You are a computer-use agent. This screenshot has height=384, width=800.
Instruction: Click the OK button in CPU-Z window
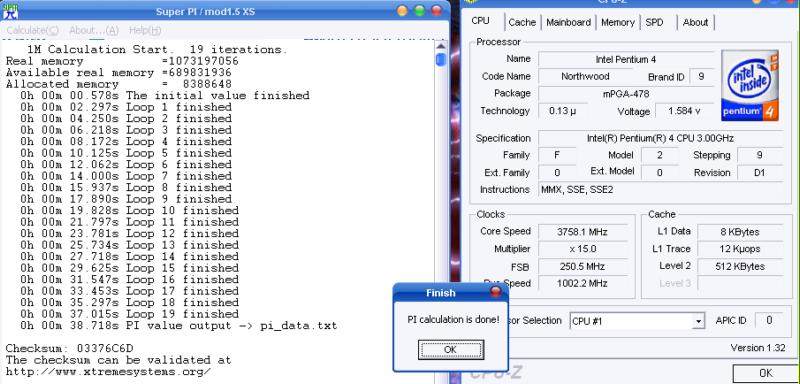click(766, 373)
